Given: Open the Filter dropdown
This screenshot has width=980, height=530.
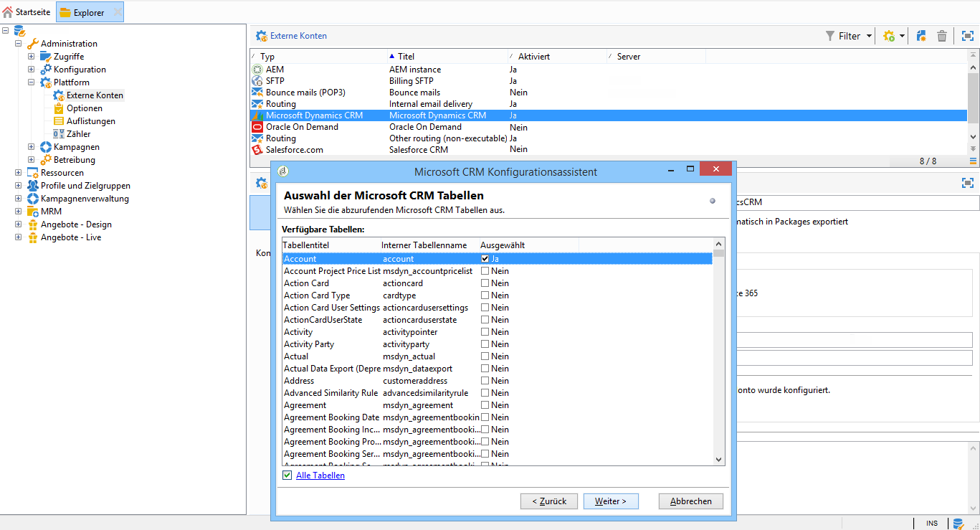Looking at the screenshot, I should [x=849, y=36].
